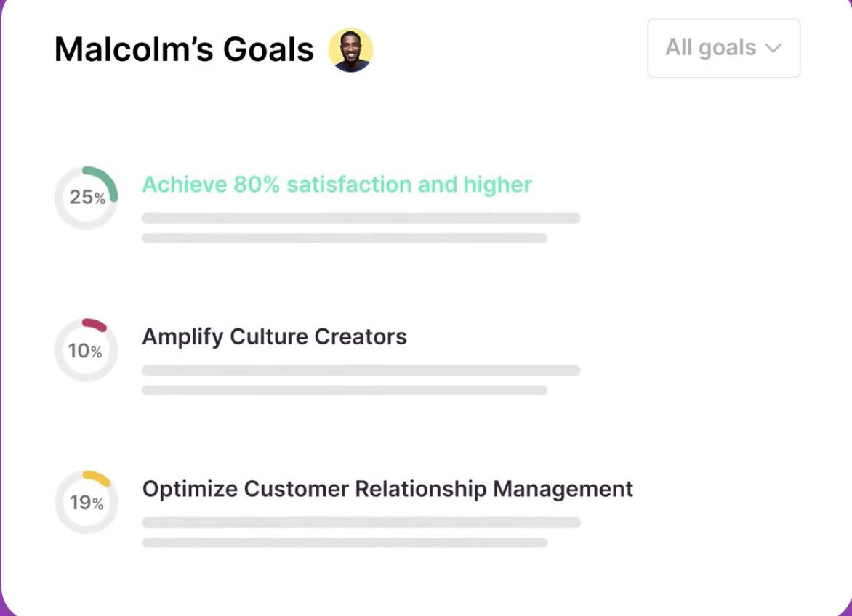Click the ring indicator for Customer Relationship goal
Viewport: 852px width, 616px height.
[87, 502]
